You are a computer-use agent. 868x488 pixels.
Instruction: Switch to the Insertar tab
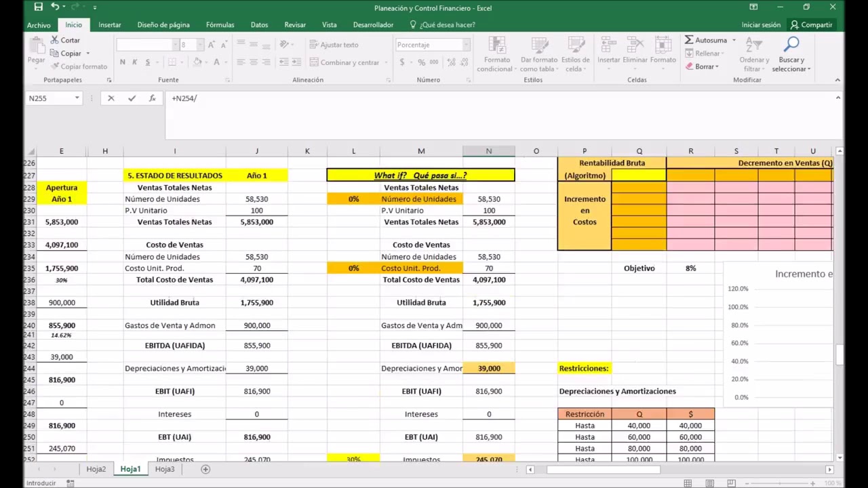pyautogui.click(x=110, y=25)
